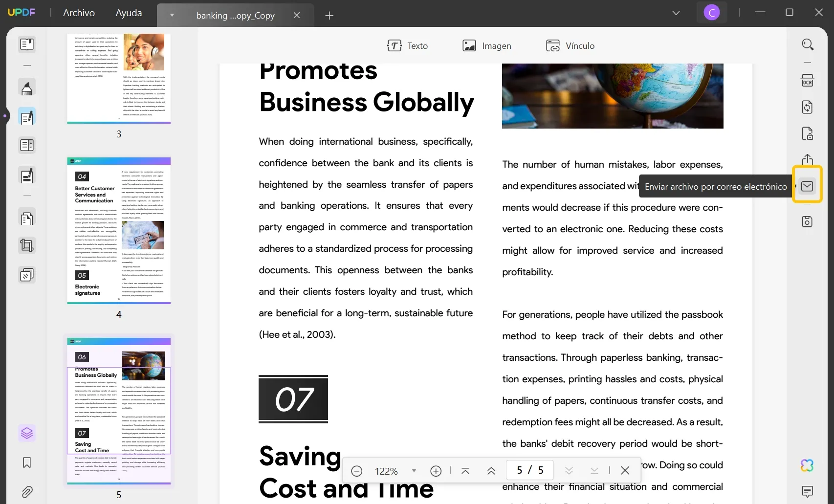834x504 pixels.
Task: Zoom out with the minus icon
Action: pyautogui.click(x=357, y=471)
